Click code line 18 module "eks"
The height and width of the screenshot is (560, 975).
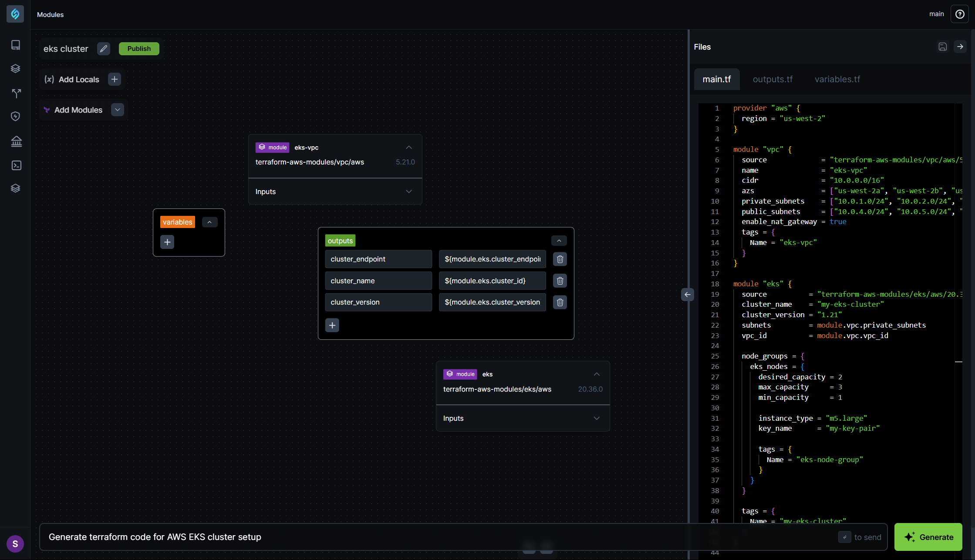762,284
